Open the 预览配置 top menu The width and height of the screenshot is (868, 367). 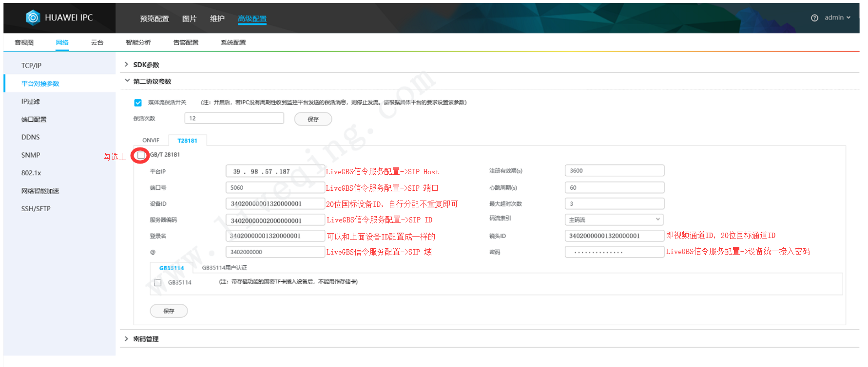pos(154,19)
